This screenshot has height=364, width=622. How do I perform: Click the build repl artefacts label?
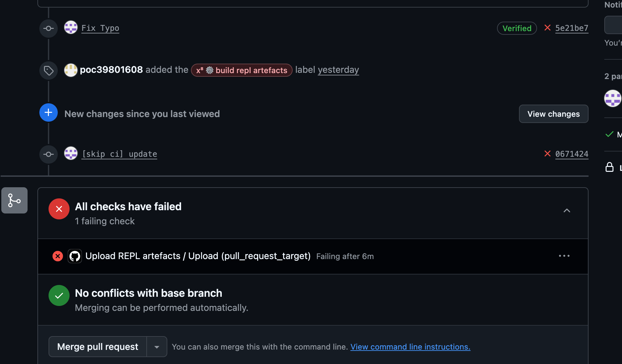[241, 70]
